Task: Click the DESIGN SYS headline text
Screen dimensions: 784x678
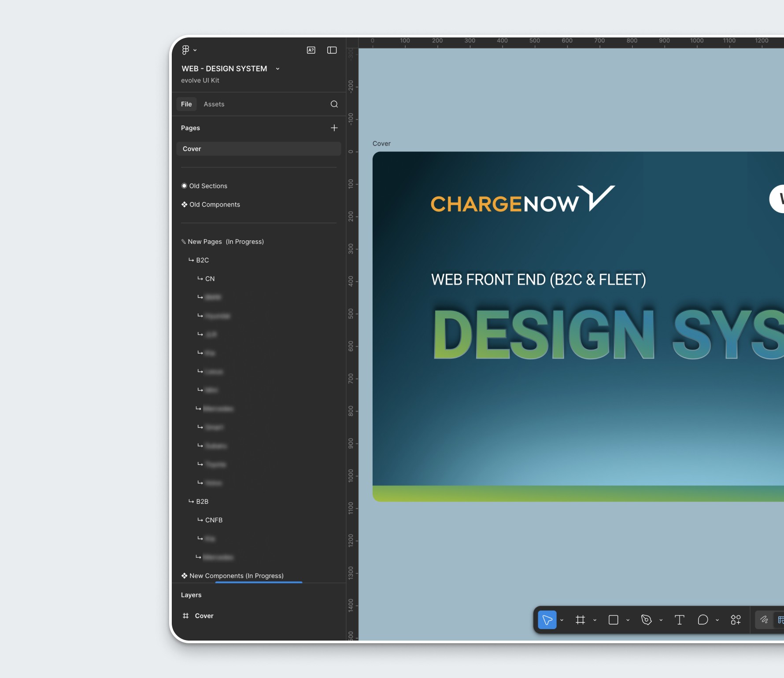Action: [x=609, y=334]
